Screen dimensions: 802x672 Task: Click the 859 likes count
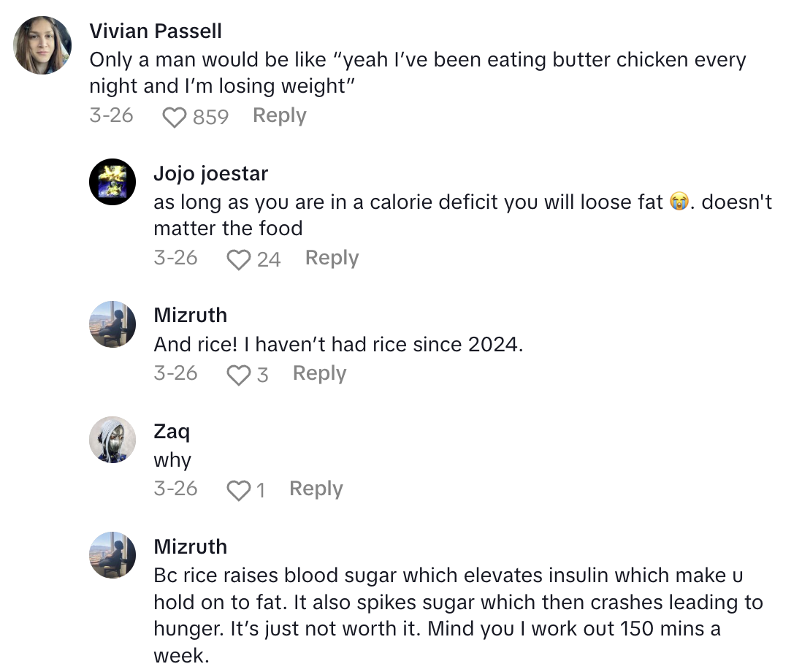211,117
